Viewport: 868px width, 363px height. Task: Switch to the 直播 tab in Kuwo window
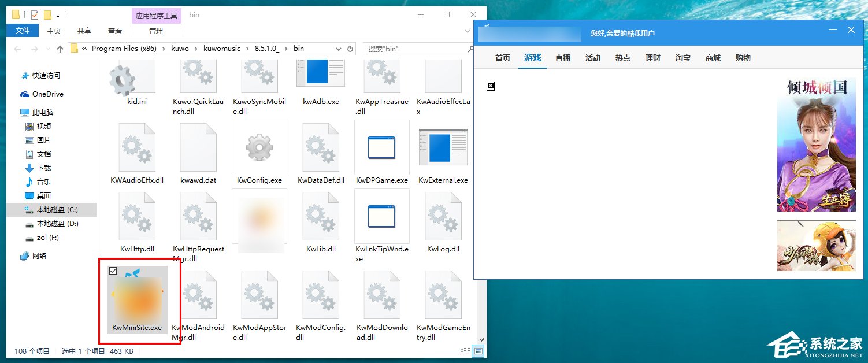pos(562,58)
